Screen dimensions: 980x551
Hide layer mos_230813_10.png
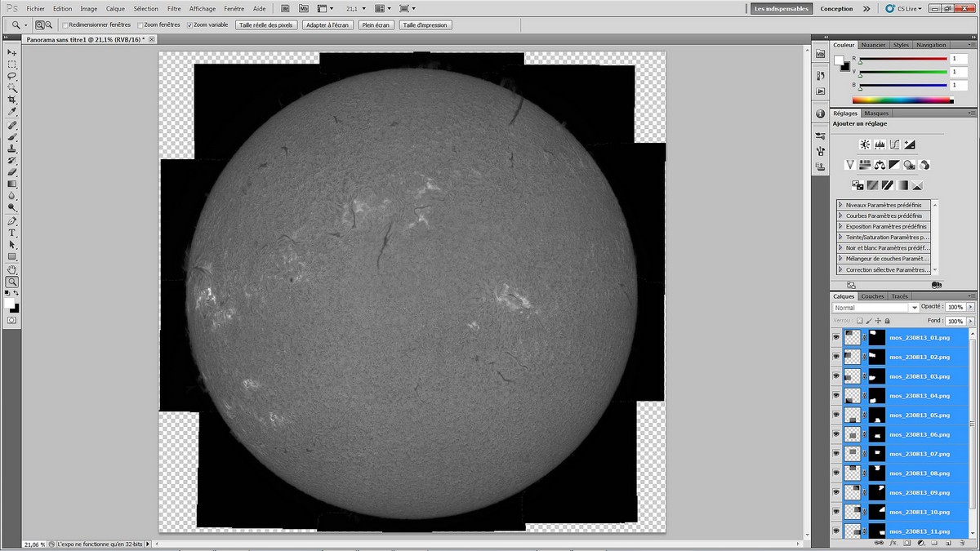tap(836, 512)
